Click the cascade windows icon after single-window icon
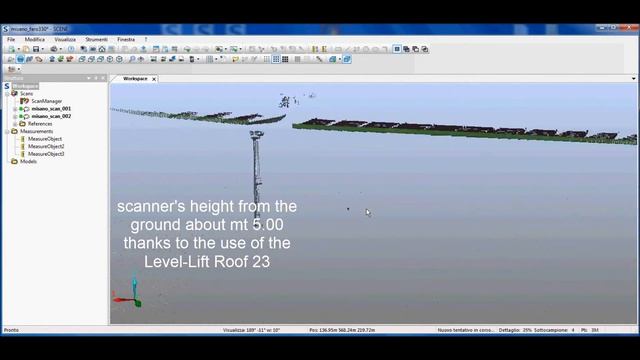 [x=407, y=49]
